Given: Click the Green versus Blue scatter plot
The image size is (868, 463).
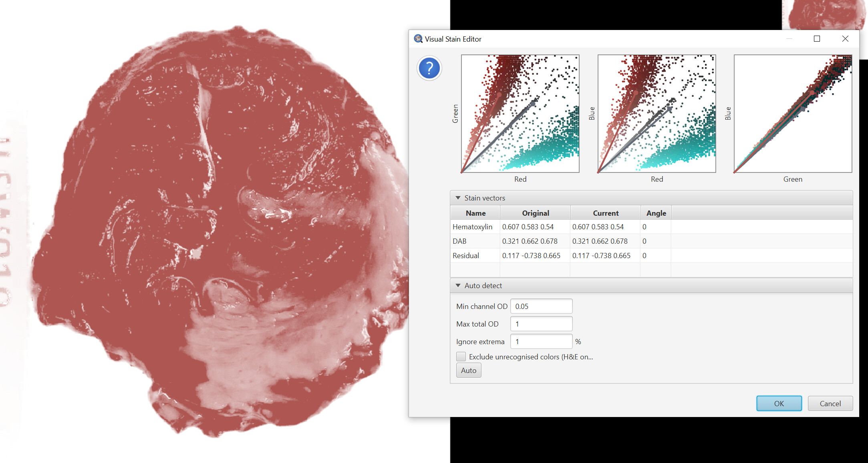Looking at the screenshot, I should click(x=792, y=113).
